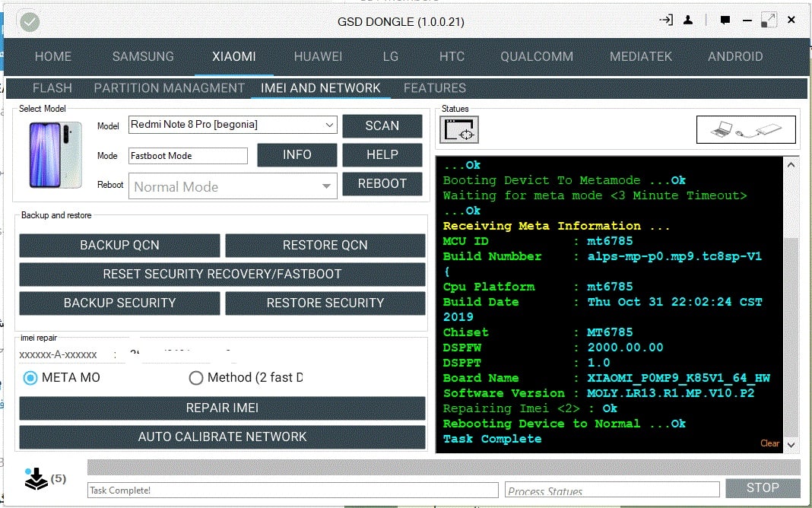Select the Method (2 fast) radio option
The height and width of the screenshot is (508, 812).
tap(196, 377)
